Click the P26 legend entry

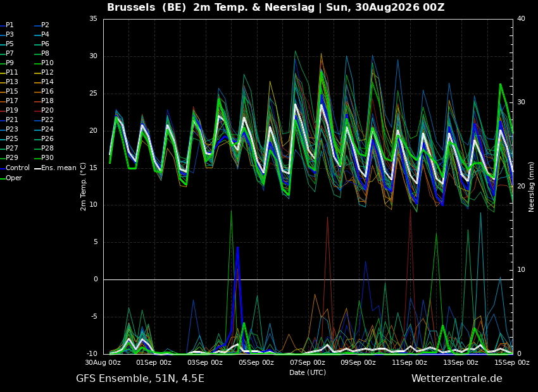44,138
